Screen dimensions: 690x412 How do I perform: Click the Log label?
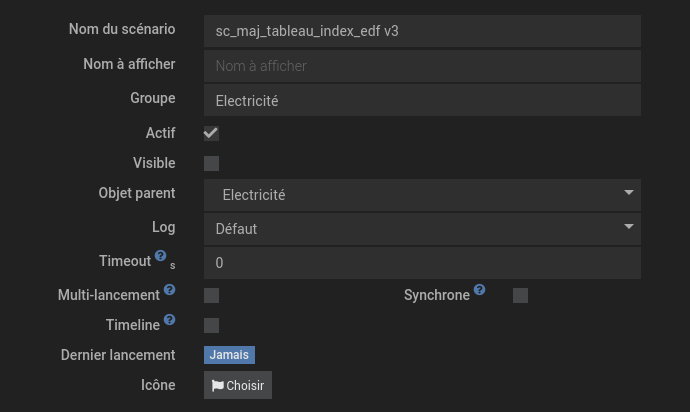[x=164, y=227]
